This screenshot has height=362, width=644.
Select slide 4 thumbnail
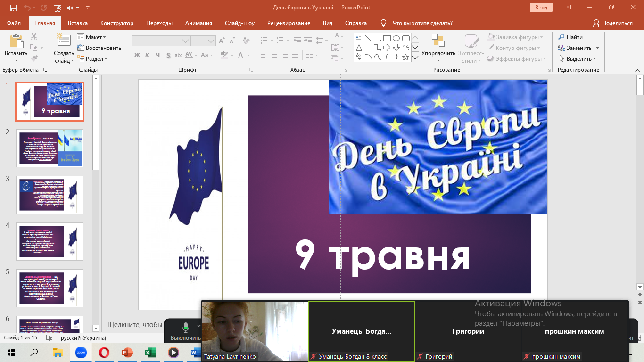[50, 241]
